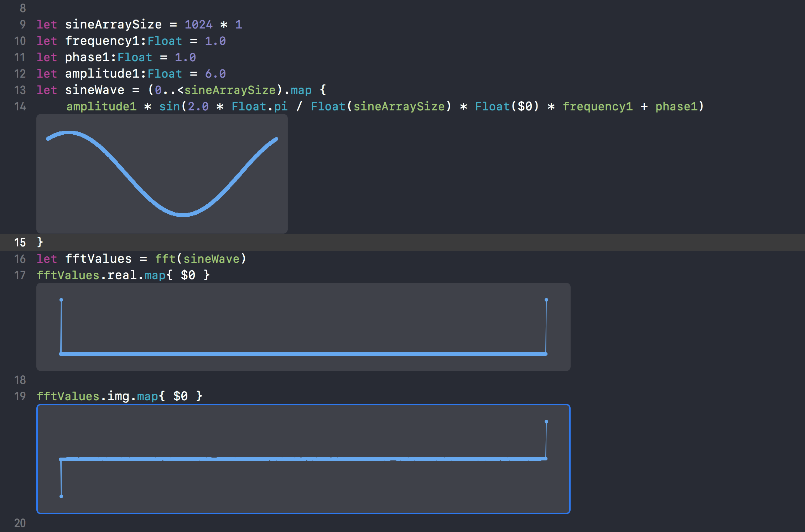Click line number 20 in the gutter
805x532 pixels.
[x=20, y=523]
